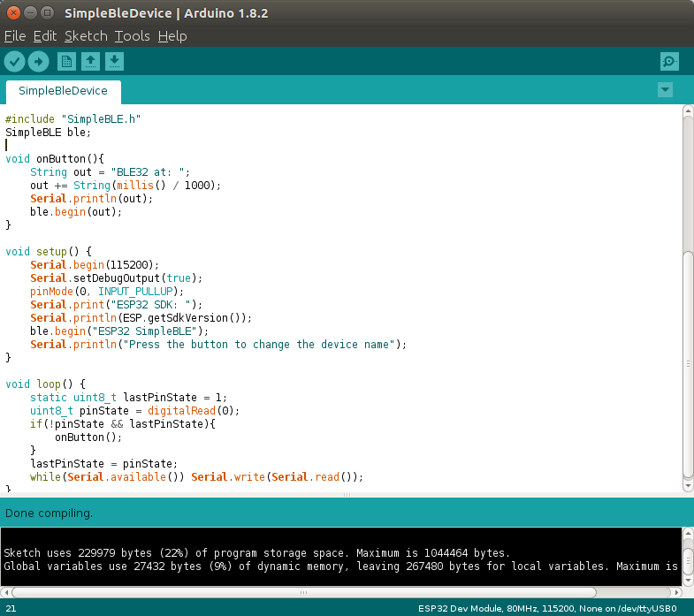The height and width of the screenshot is (616, 694).
Task: Click 'ble.begin(out);' line
Action: (x=76, y=212)
